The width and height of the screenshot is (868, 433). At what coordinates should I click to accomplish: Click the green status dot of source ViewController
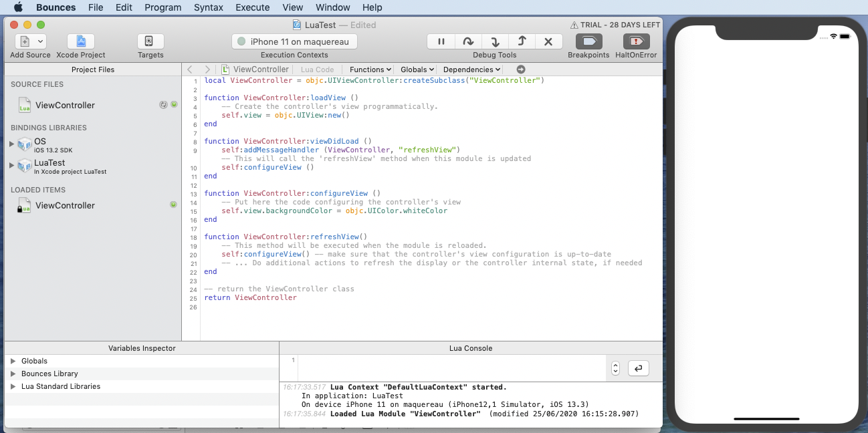click(x=174, y=105)
